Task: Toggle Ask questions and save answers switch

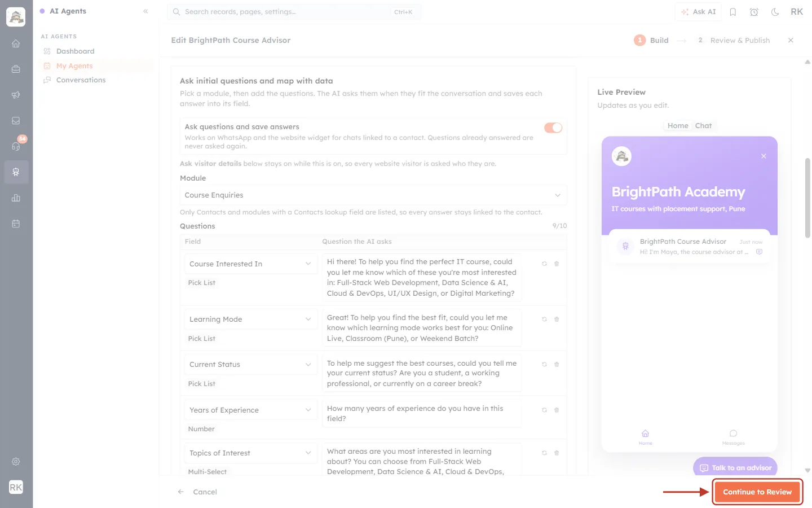Action: click(x=553, y=128)
